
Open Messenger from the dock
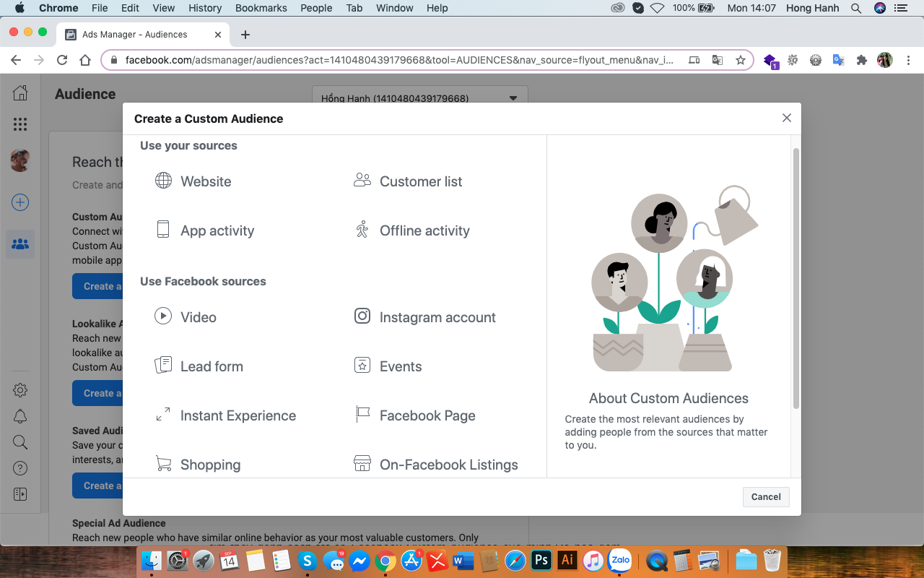click(x=359, y=561)
